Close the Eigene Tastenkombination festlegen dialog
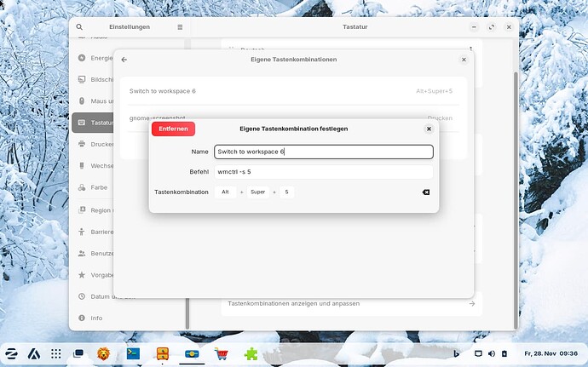 point(429,129)
